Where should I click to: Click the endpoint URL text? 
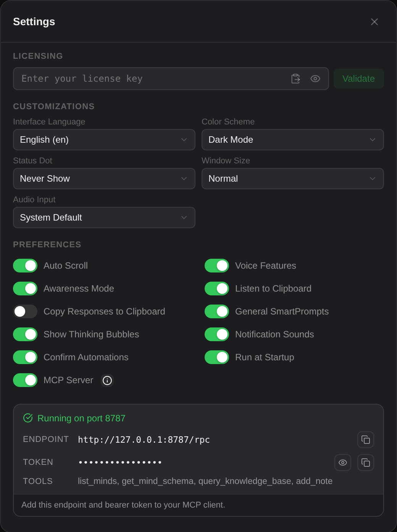144,440
